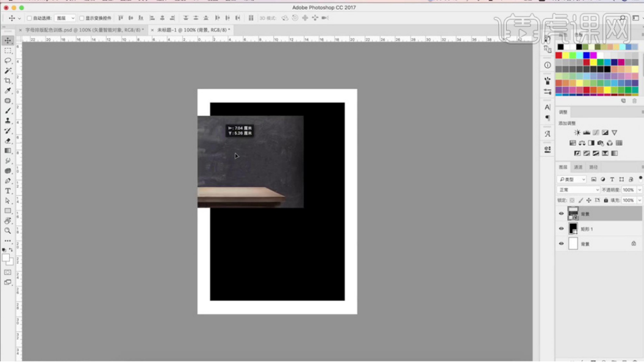The image size is (644, 362).
Task: Enable the auto-select checkbox
Action: [x=29, y=18]
